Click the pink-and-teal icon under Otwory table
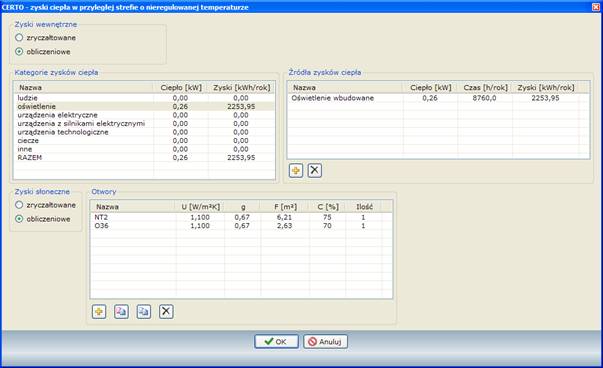This screenshot has width=603, height=368. pos(122,311)
